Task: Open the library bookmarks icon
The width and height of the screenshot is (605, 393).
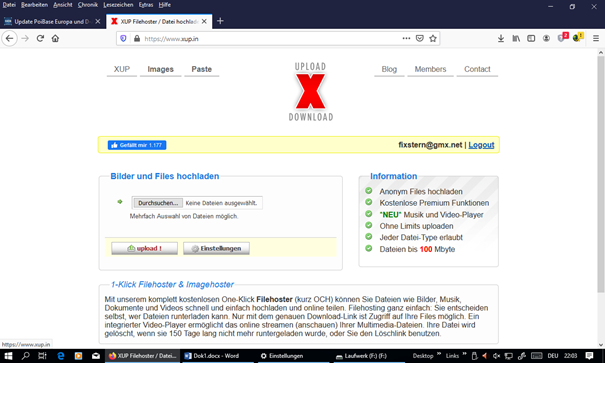Action: pos(516,39)
